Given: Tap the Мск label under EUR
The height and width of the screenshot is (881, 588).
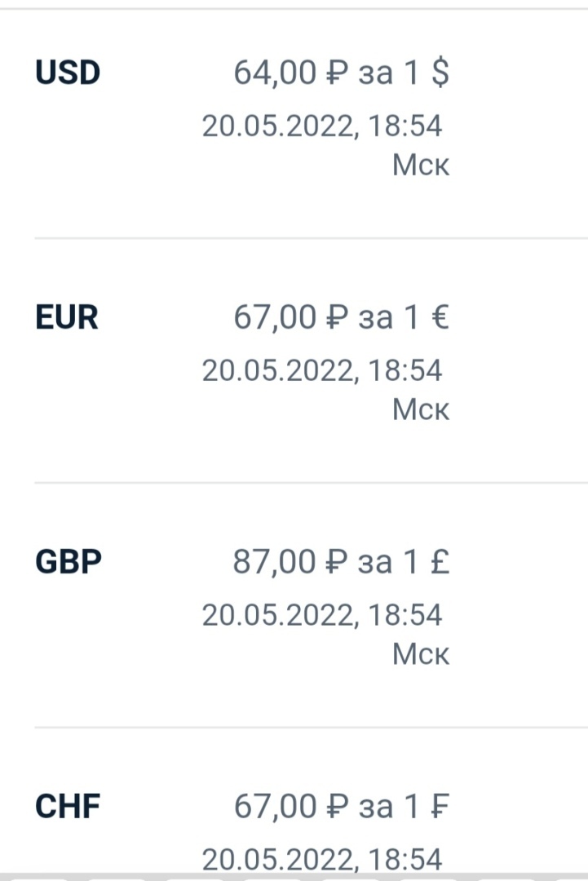Looking at the screenshot, I should 420,410.
